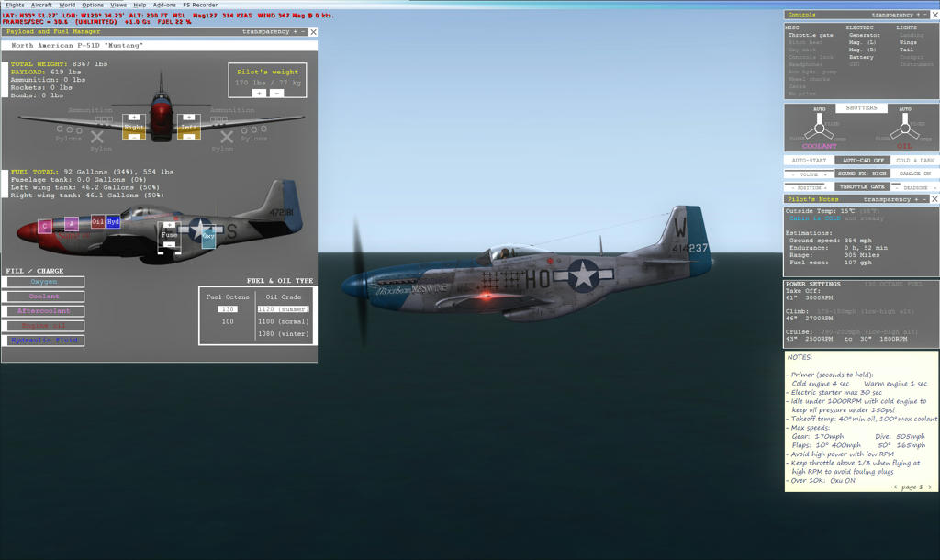Refill the Engine oil
Viewport: 940px width, 560px height.
coord(44,326)
